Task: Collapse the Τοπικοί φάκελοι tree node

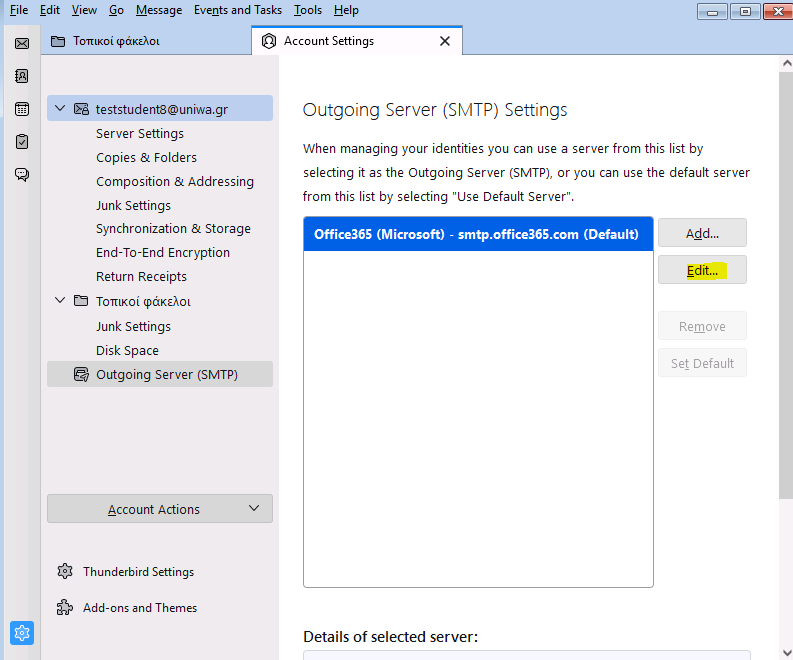Action: (60, 300)
